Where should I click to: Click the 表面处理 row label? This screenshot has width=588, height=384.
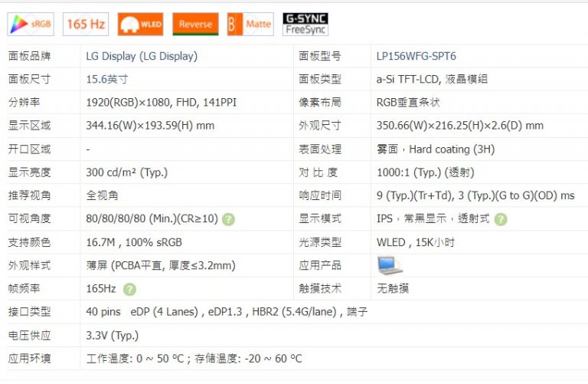(x=320, y=149)
